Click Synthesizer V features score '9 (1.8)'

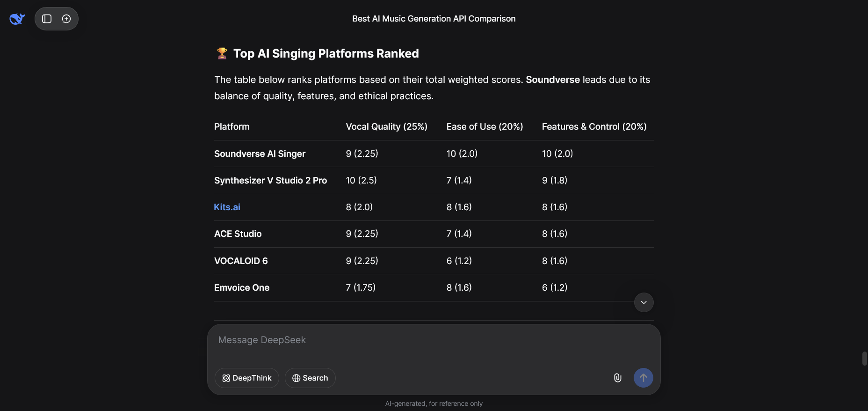coord(555,180)
